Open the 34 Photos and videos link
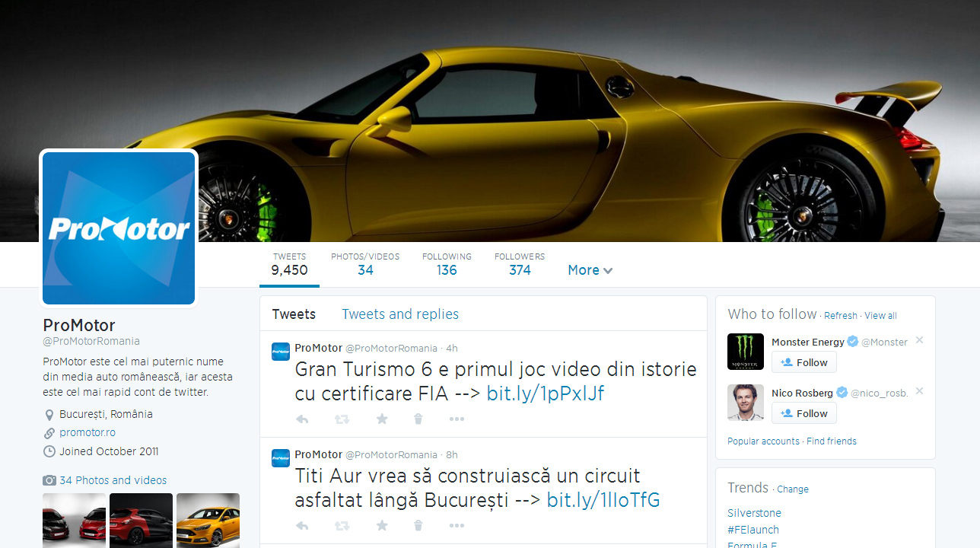Viewport: 980px width, 548px height. pos(113,480)
